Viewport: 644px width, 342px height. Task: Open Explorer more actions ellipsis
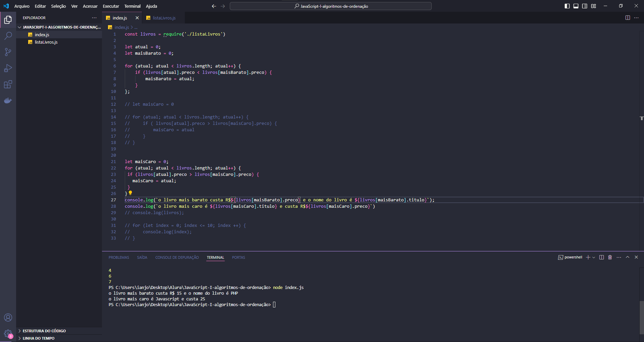point(94,18)
